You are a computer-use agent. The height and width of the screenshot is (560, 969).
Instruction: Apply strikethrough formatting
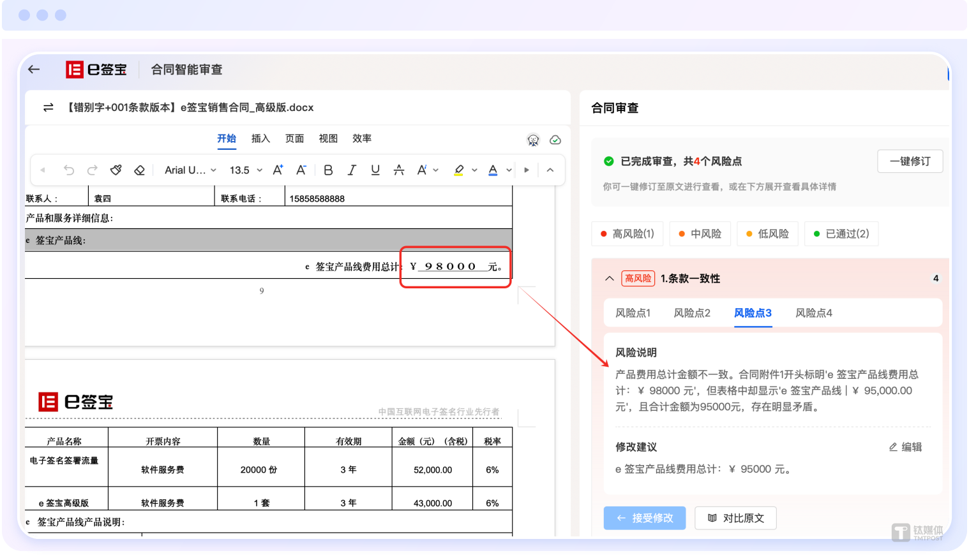pos(399,170)
